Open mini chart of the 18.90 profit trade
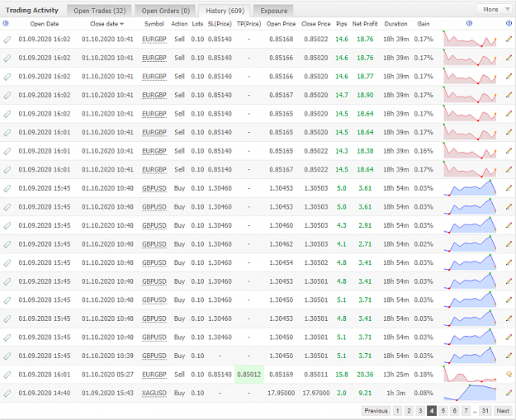This screenshot has width=516, height=420. (x=470, y=95)
